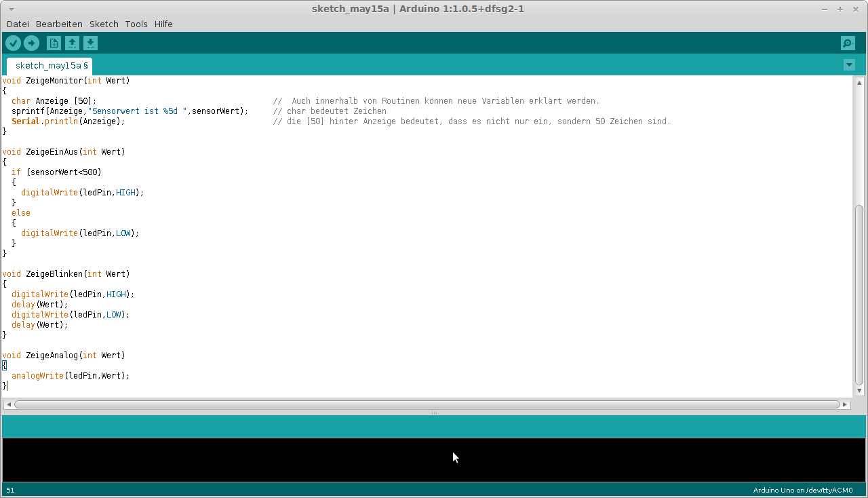868x498 pixels.
Task: Open the Sketch menu
Action: (104, 24)
